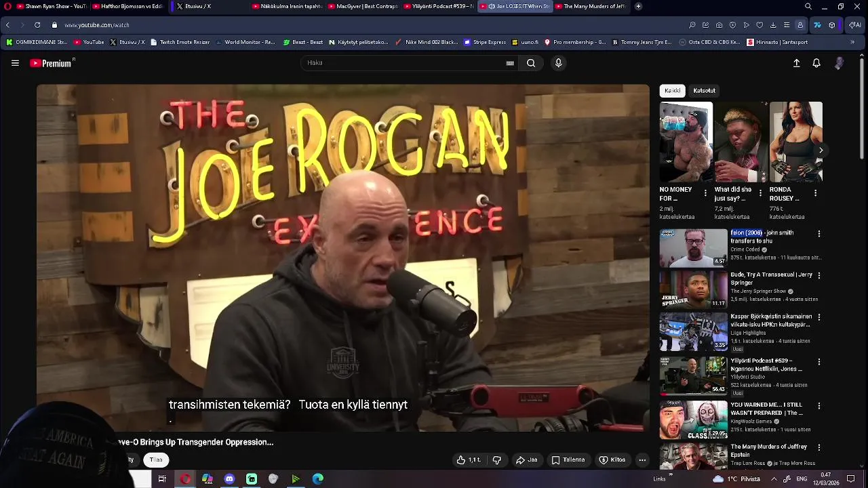Open the YouTube upload/create icon
The image size is (868, 488).
coord(797,63)
